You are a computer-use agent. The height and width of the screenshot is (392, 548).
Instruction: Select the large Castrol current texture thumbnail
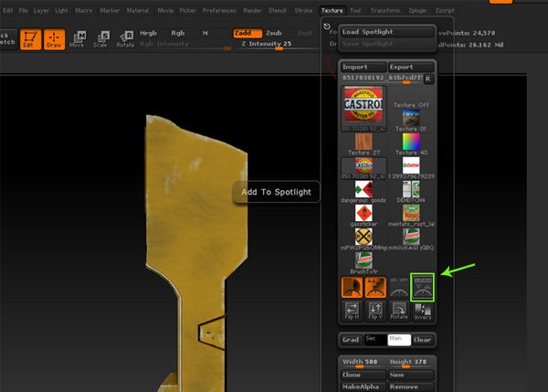364,109
